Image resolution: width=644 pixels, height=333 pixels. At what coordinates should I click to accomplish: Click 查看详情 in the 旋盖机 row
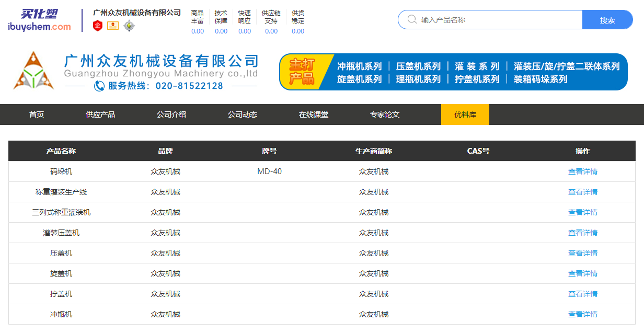583,273
